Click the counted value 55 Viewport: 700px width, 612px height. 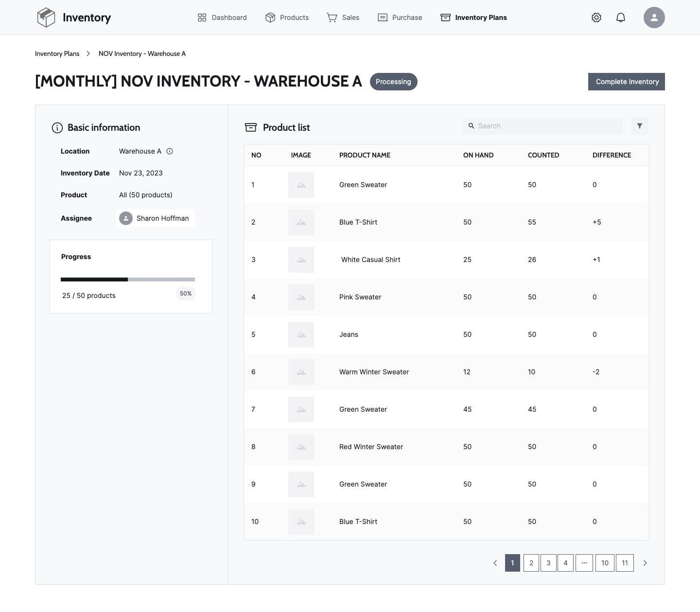532,222
